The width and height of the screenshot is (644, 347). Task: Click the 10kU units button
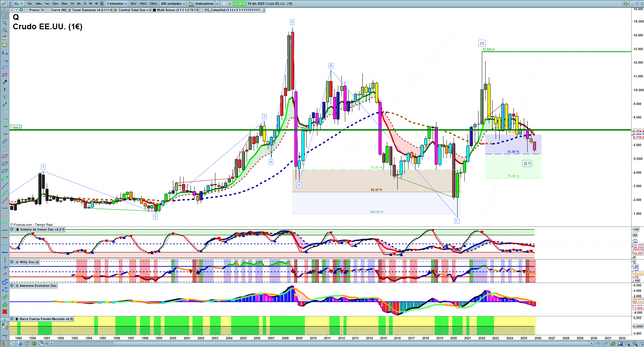pyautogui.click(x=143, y=4)
